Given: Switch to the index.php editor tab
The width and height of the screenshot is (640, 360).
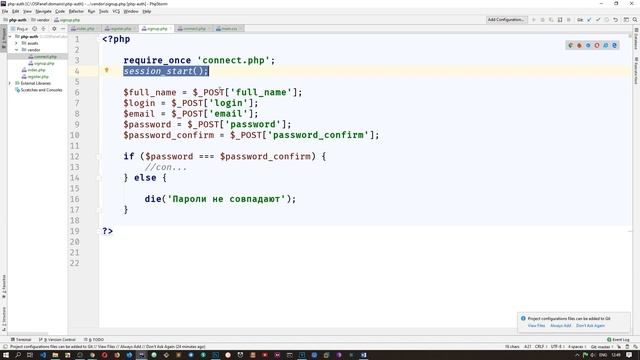Looking at the screenshot, I should click(83, 29).
